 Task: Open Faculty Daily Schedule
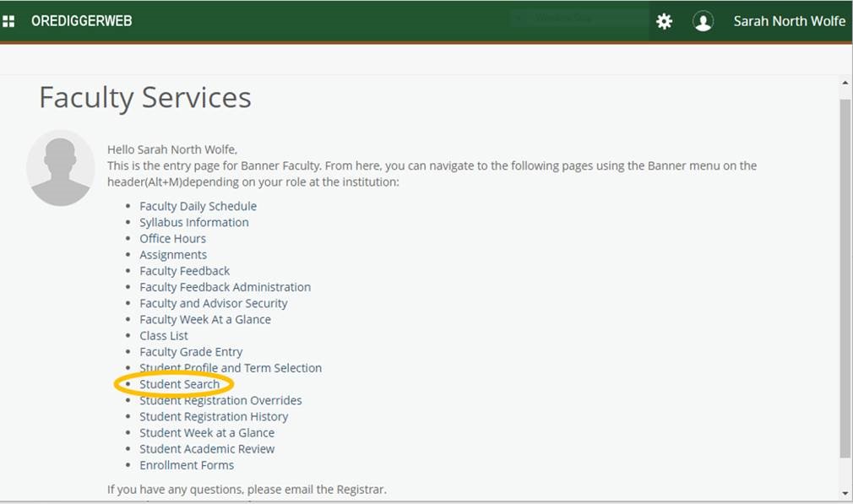198,206
